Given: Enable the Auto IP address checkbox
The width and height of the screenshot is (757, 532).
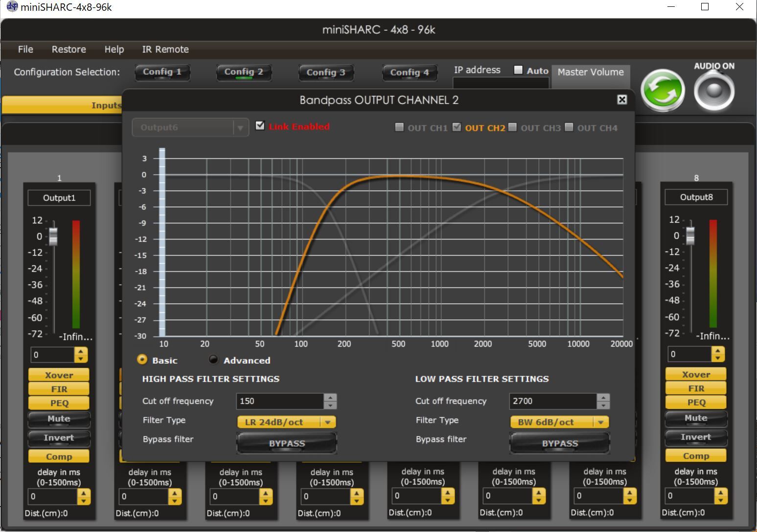Looking at the screenshot, I should [518, 70].
